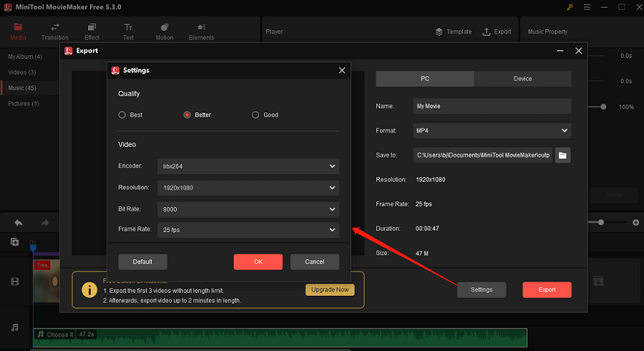Click the Player panel label
Screen dimensions: 644x351
point(274,32)
